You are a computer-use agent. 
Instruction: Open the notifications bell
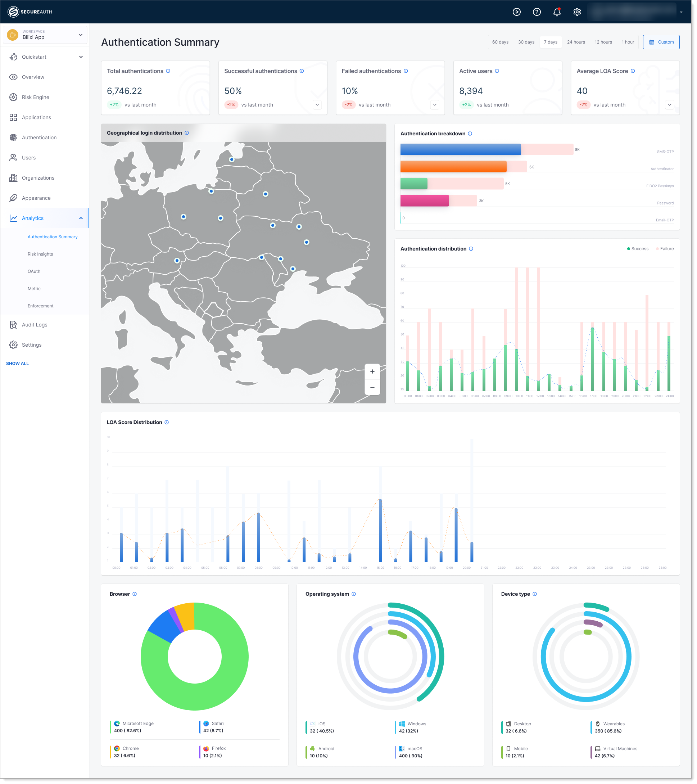[557, 12]
